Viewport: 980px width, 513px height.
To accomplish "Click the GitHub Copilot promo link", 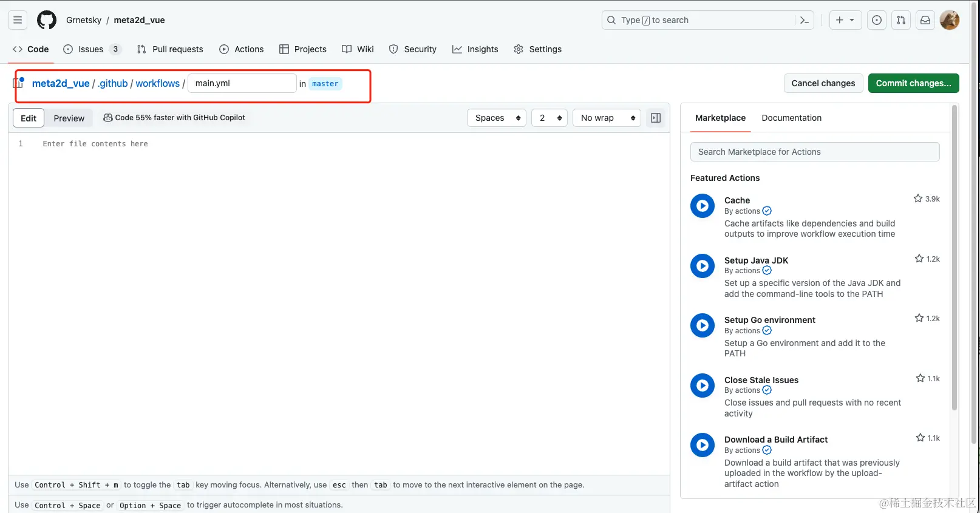I will click(174, 118).
